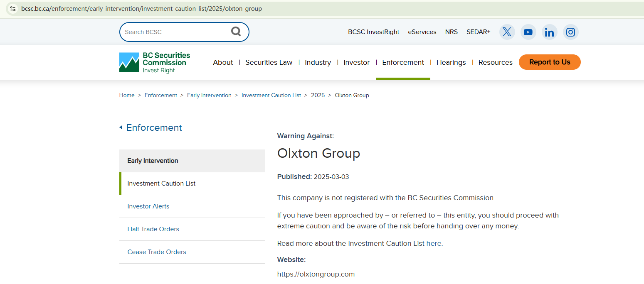Collapse the Enforcement sidebar arrow
The image size is (644, 284).
(121, 127)
